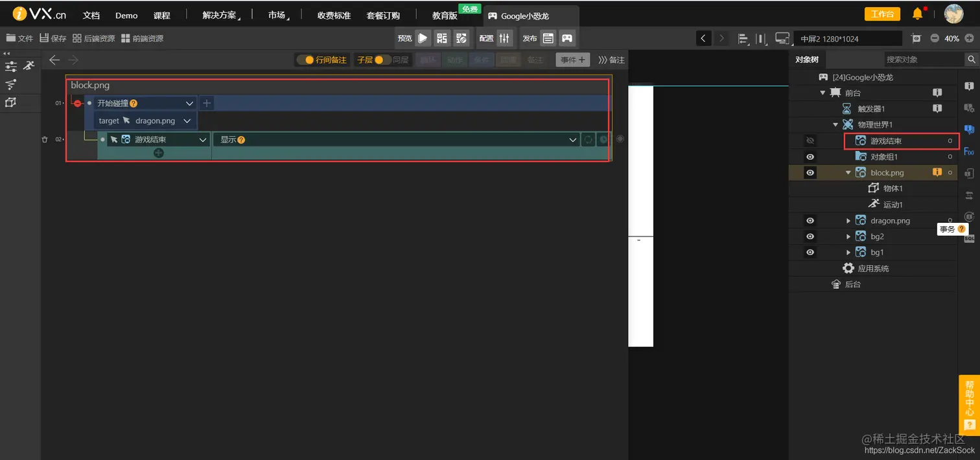The image size is (980, 460).
Task: Click the 3D box body icon in left toolbar
Action: click(x=10, y=102)
